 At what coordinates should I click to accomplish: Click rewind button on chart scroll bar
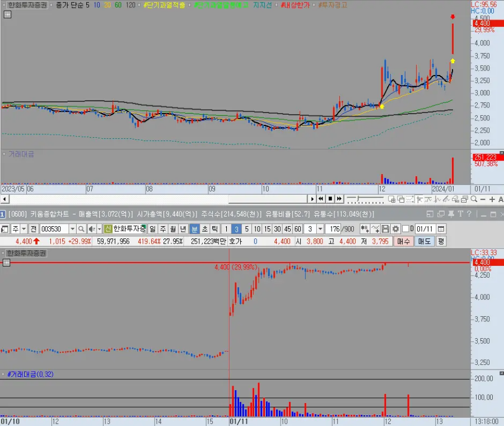click(321, 199)
